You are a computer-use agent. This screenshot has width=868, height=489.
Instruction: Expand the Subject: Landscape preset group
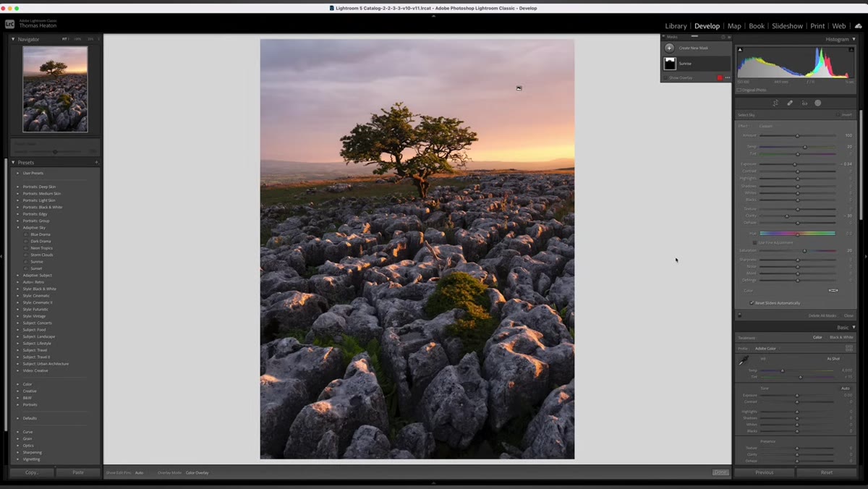[18, 336]
